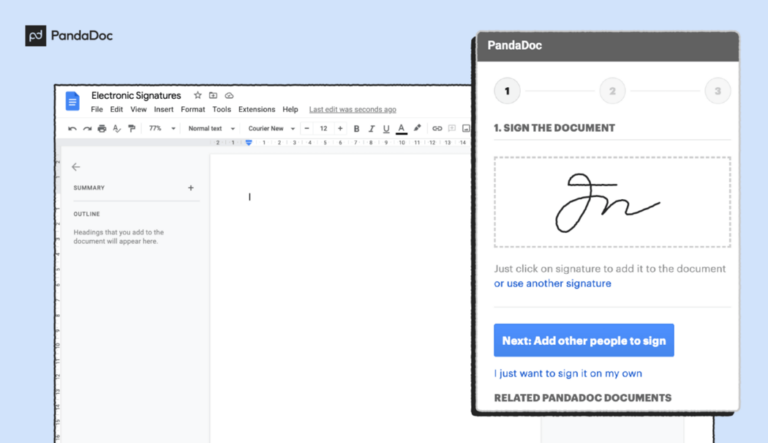Click the SUMMARY heading in the sidebar
768x443 pixels.
pyautogui.click(x=89, y=188)
